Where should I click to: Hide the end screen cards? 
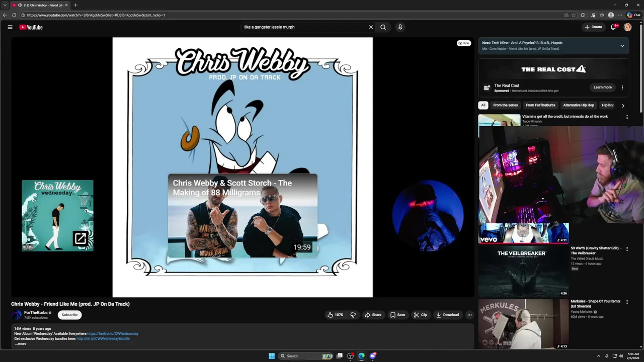[464, 43]
